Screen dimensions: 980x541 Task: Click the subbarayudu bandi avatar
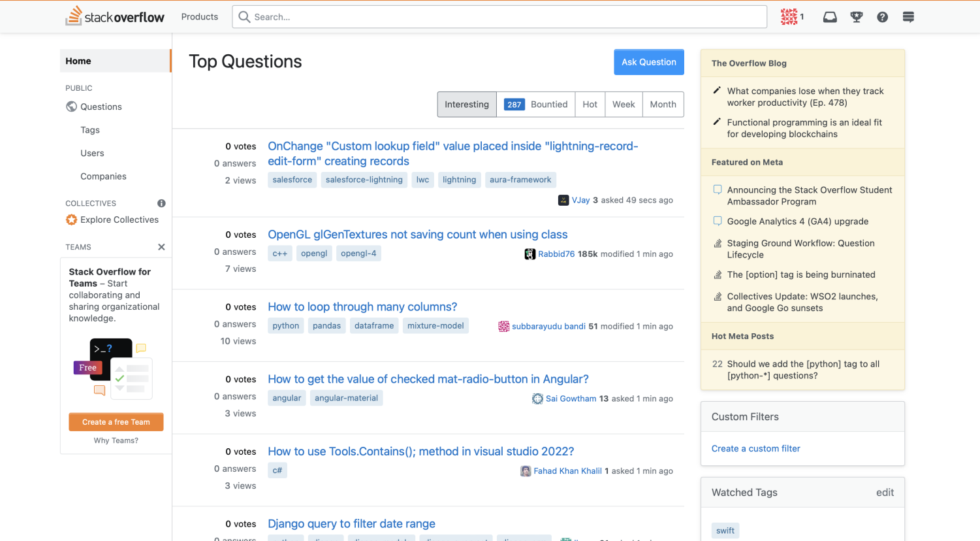[504, 326]
